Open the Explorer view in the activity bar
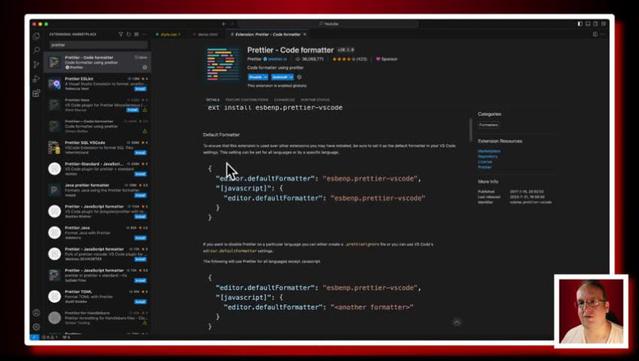 (x=36, y=36)
